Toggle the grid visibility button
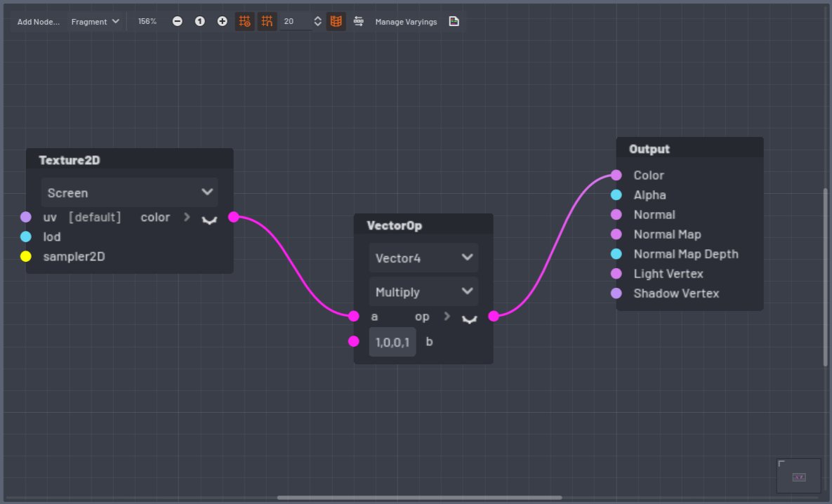832x504 pixels. pyautogui.click(x=244, y=22)
